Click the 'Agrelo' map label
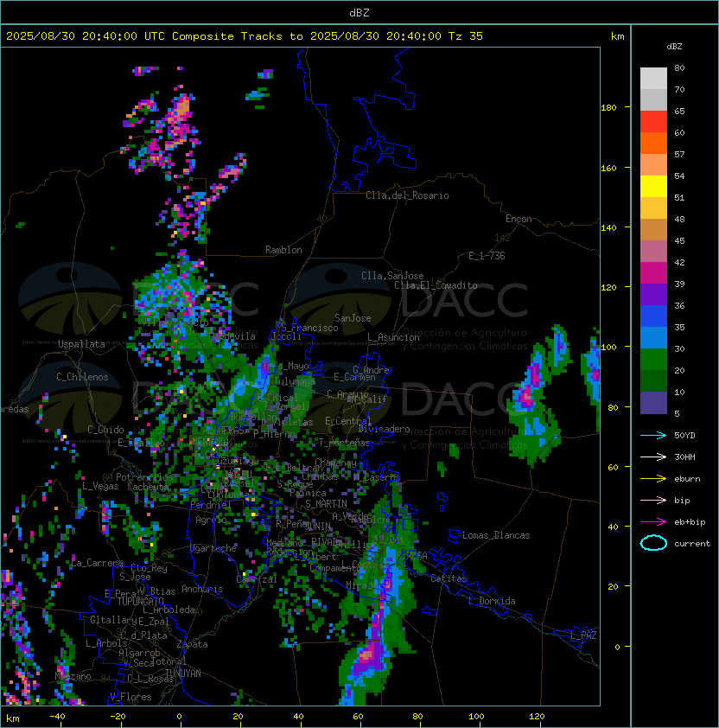 click(211, 520)
